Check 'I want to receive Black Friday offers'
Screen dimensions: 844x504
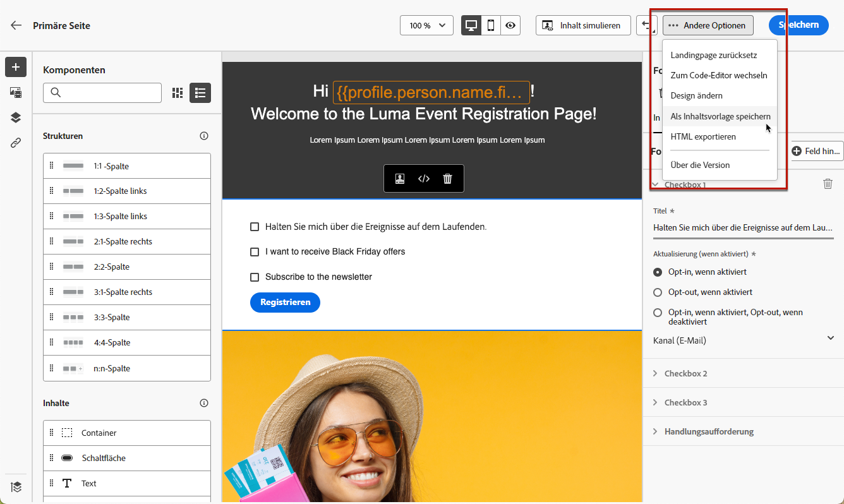pos(255,252)
